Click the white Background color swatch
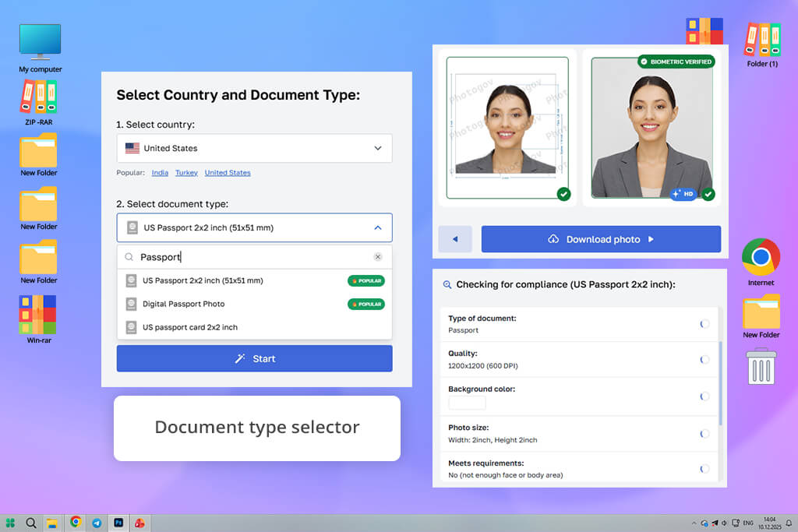 tap(467, 402)
